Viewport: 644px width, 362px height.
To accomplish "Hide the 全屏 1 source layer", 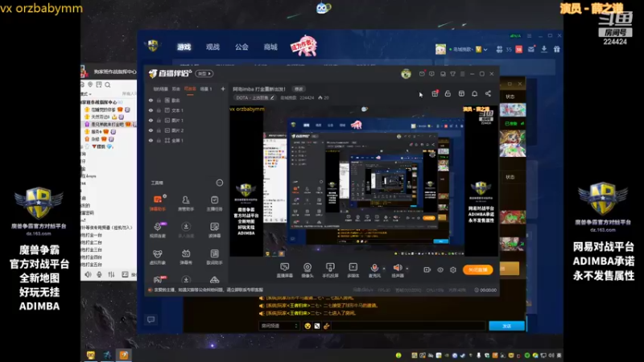I will tap(151, 140).
